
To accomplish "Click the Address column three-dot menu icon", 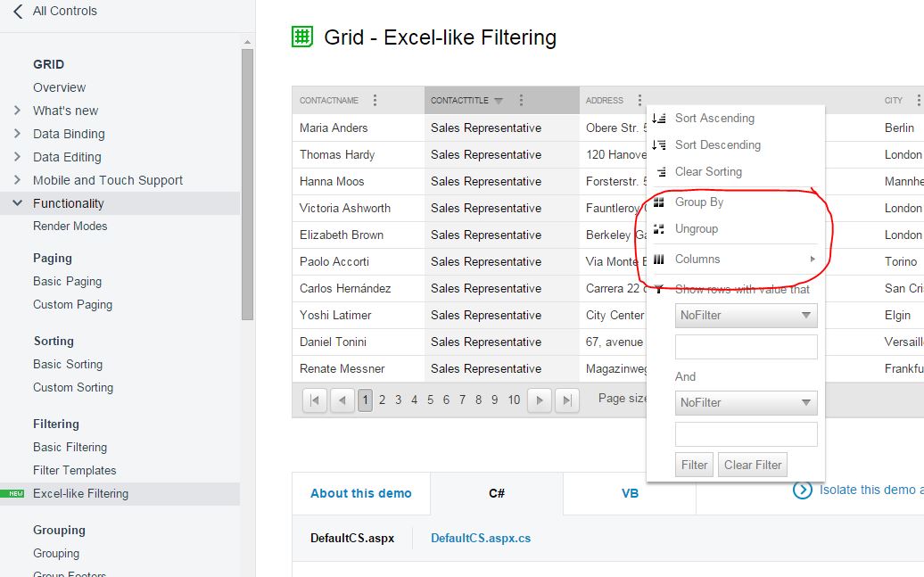I will pyautogui.click(x=639, y=101).
